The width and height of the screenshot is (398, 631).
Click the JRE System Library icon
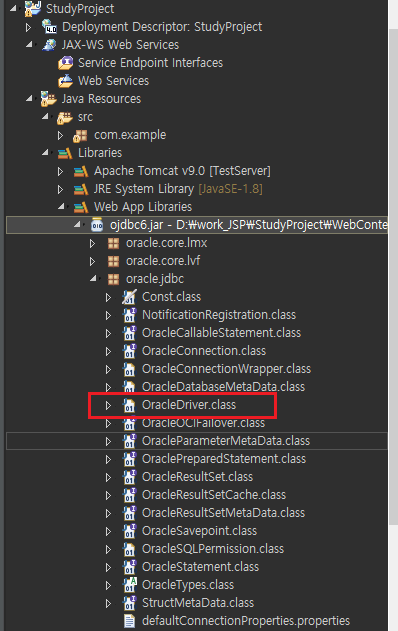pyautogui.click(x=81, y=189)
